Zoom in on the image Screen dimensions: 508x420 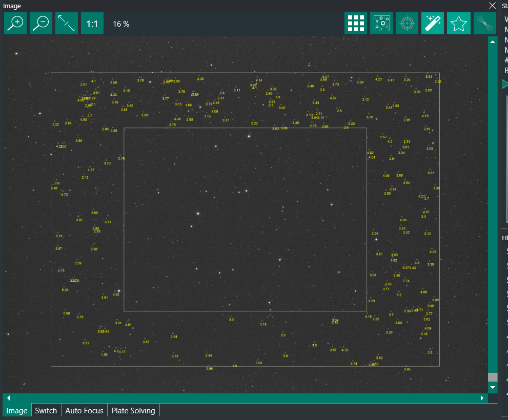point(15,24)
